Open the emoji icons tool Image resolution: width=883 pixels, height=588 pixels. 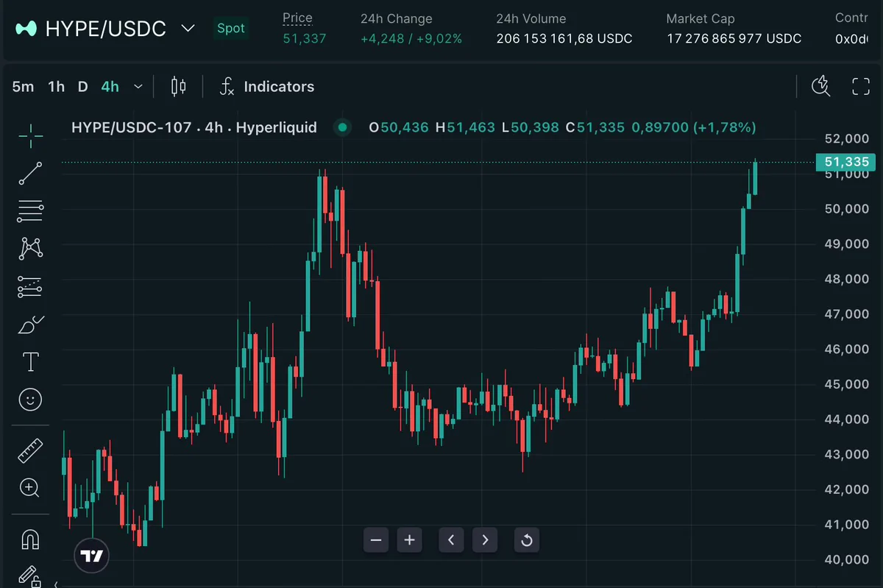[x=30, y=400]
